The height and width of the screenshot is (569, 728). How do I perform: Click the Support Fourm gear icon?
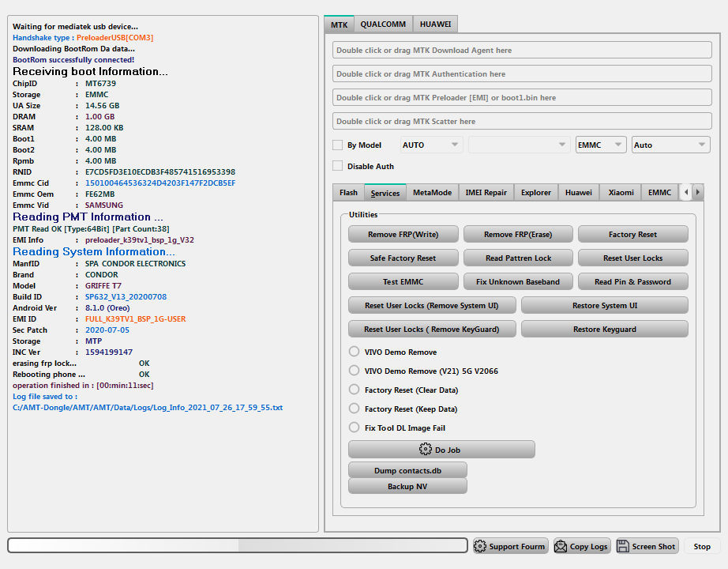tap(480, 546)
